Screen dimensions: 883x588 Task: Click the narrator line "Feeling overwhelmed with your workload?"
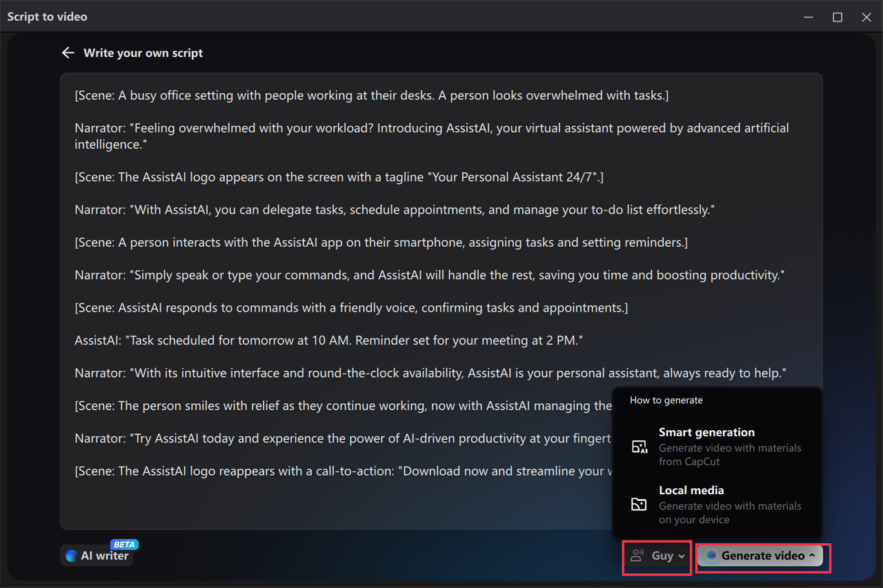coord(432,136)
